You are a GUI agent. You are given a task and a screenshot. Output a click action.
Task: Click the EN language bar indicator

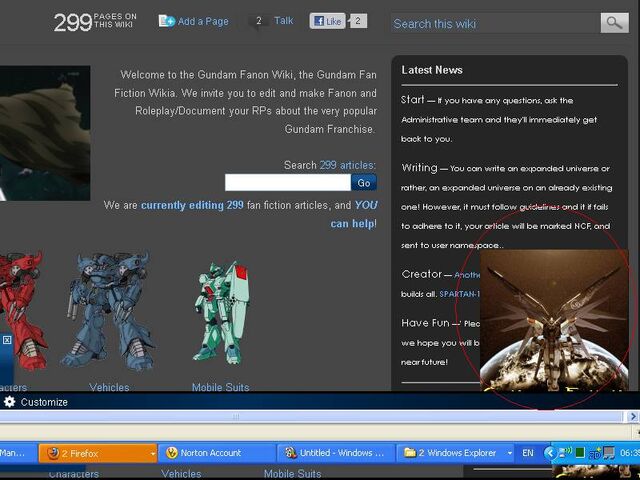[x=528, y=453]
